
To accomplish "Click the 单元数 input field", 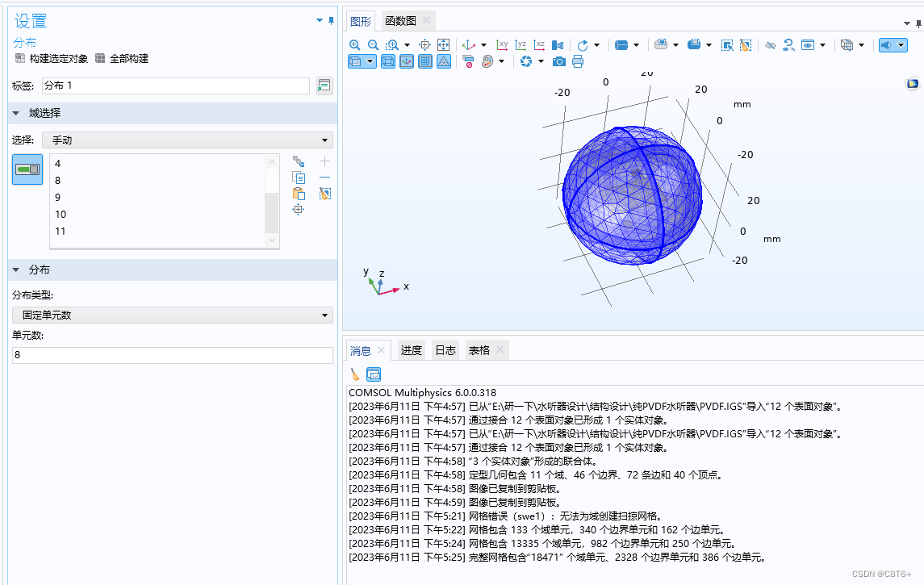I will point(173,355).
